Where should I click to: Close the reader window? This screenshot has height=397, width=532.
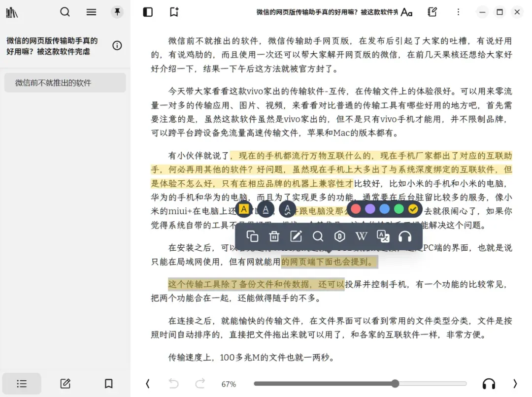[517, 12]
